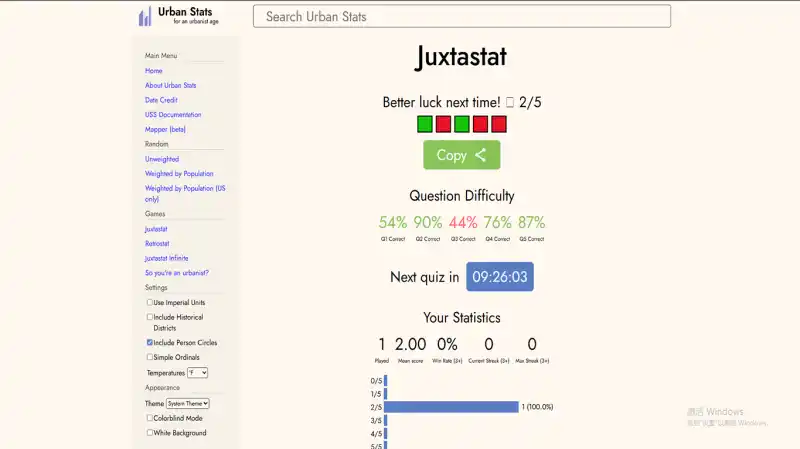This screenshot has width=800, height=449.
Task: Open the Retrostat game link
Action: 157,243
